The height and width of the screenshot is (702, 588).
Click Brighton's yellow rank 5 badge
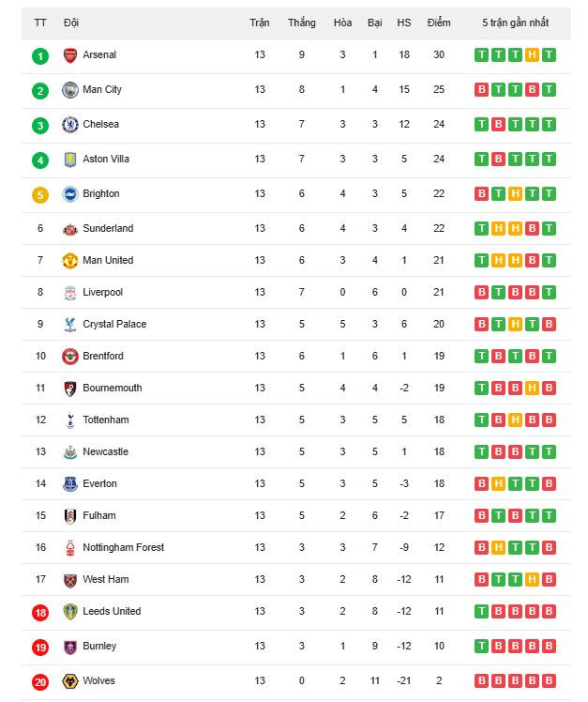pyautogui.click(x=39, y=195)
